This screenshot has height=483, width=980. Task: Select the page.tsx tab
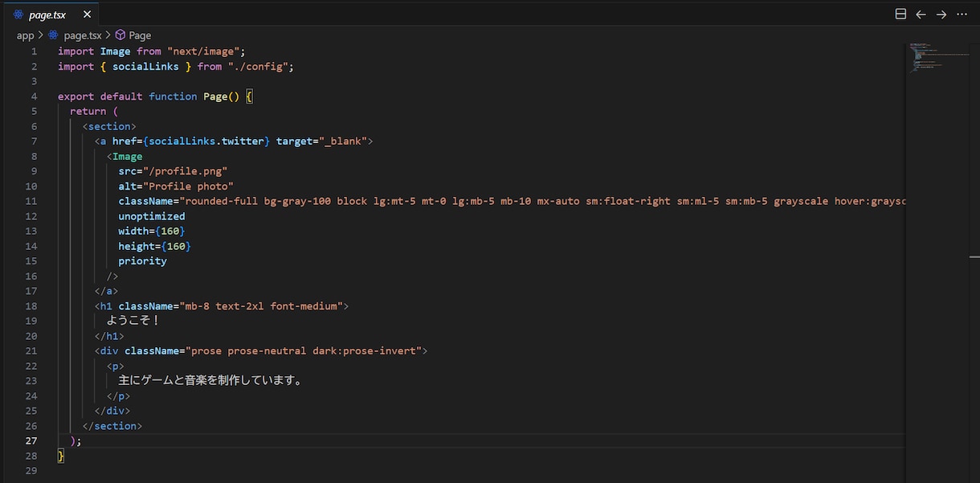(x=52, y=14)
